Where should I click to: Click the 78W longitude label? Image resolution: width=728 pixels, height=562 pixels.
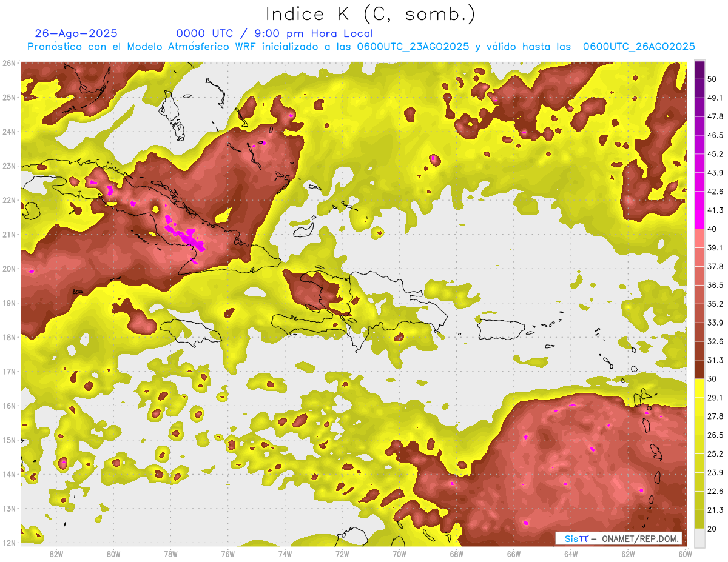pyautogui.click(x=170, y=554)
